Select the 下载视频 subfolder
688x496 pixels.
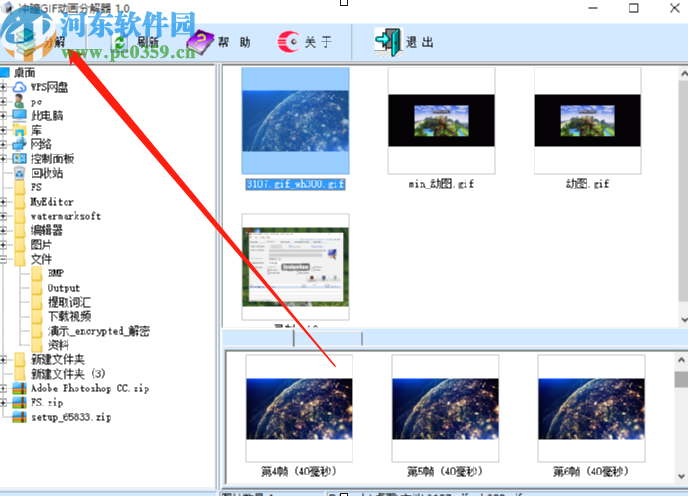pyautogui.click(x=69, y=316)
